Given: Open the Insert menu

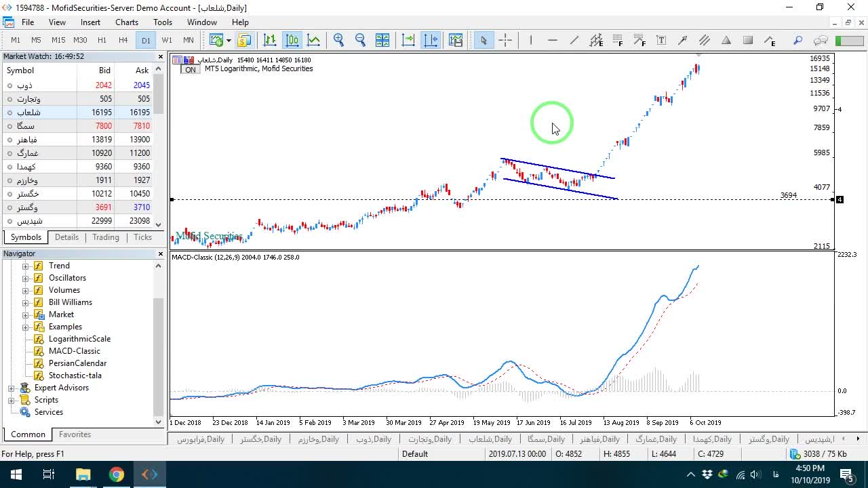Looking at the screenshot, I should (90, 22).
